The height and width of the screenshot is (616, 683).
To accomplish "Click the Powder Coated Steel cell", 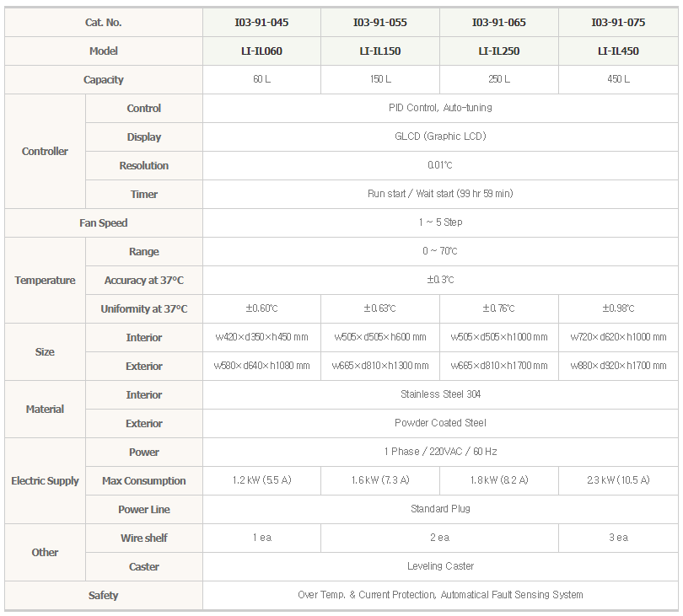I will coord(440,423).
